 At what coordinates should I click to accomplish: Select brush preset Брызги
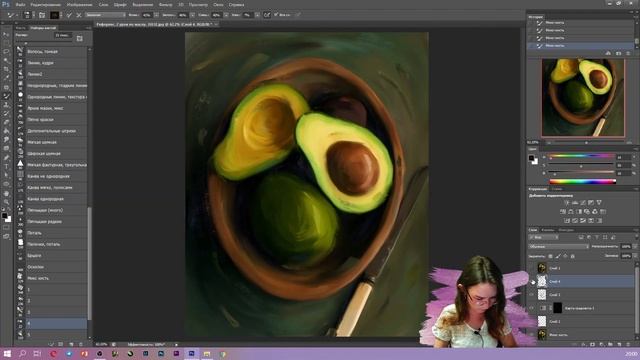click(57, 256)
